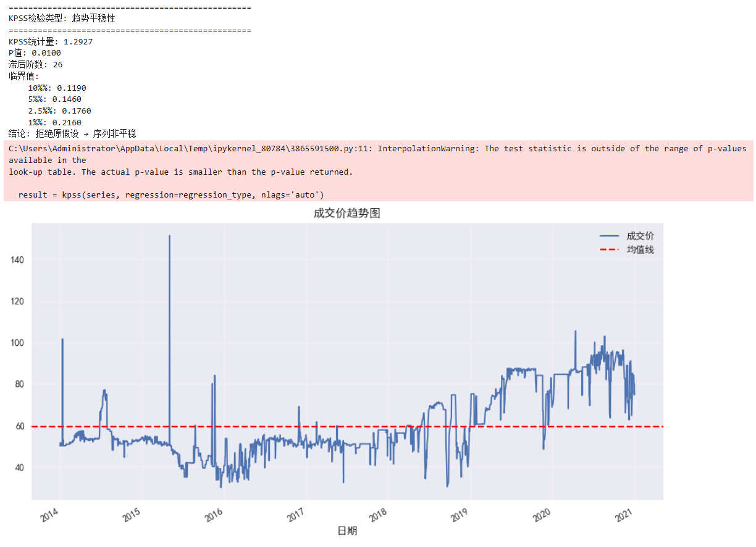Screen dimensions: 756x547
Task: Click the x-axis label 日期
Action: tap(346, 531)
